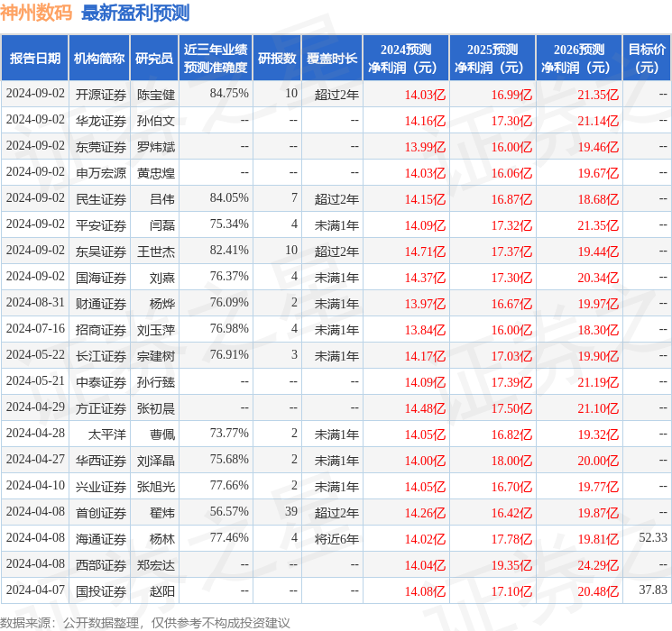Select analyst name 陈宝健
The height and width of the screenshot is (631, 672).
[155, 95]
